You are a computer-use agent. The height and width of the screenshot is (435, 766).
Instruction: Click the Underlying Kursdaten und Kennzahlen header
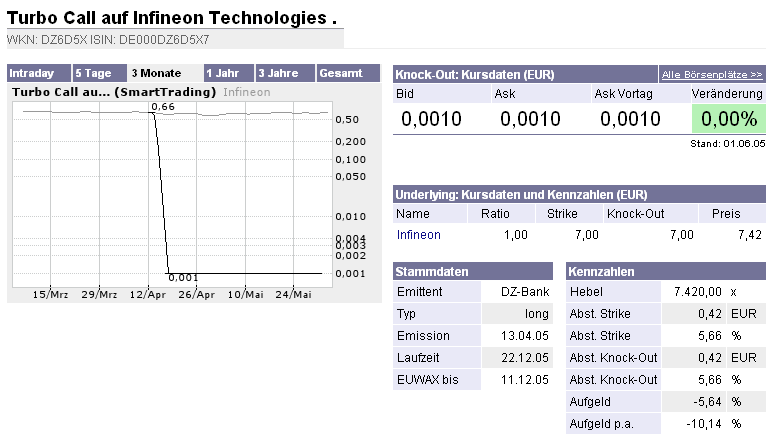click(521, 195)
